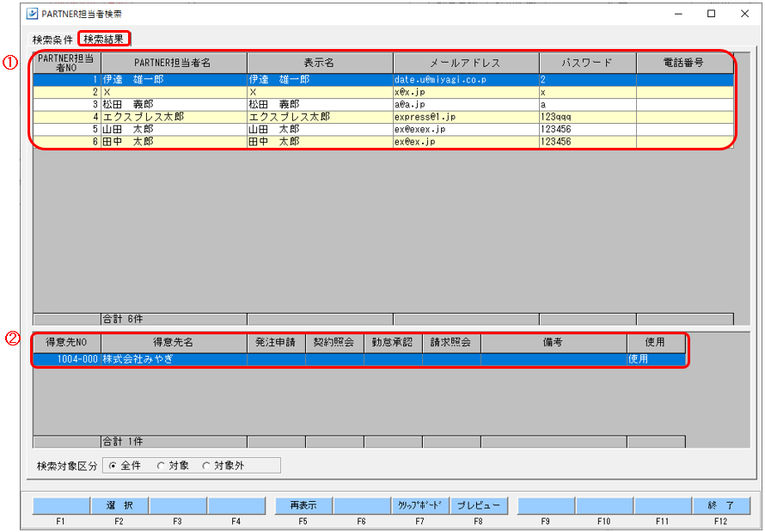This screenshot has width=765, height=532.
Task: Select 松田 義郎 in PARTNER担当者名 column
Action: pyautogui.click(x=174, y=104)
